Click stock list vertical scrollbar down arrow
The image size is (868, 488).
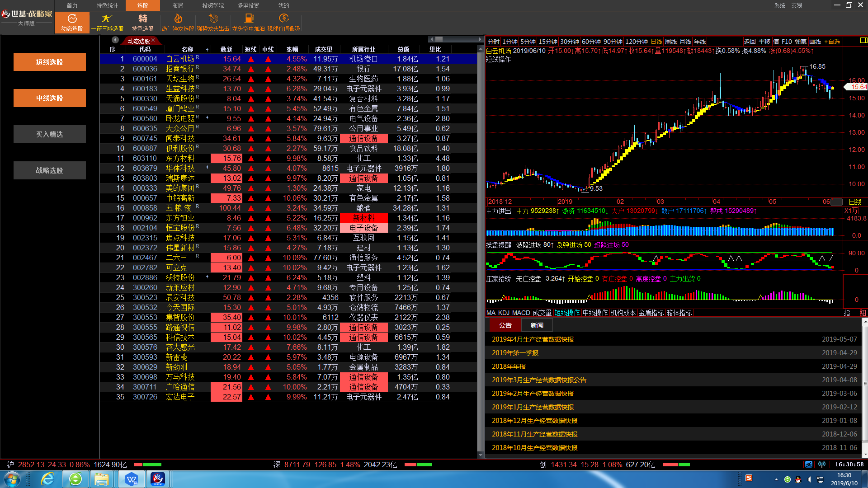click(x=481, y=455)
